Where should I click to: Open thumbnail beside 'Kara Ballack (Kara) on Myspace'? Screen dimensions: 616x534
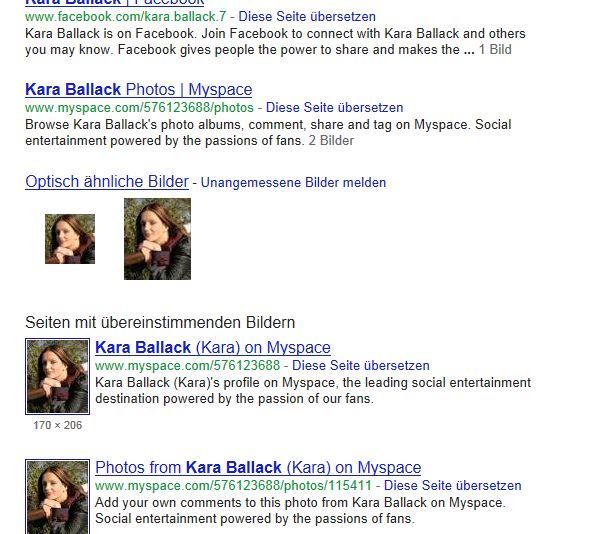(57, 376)
